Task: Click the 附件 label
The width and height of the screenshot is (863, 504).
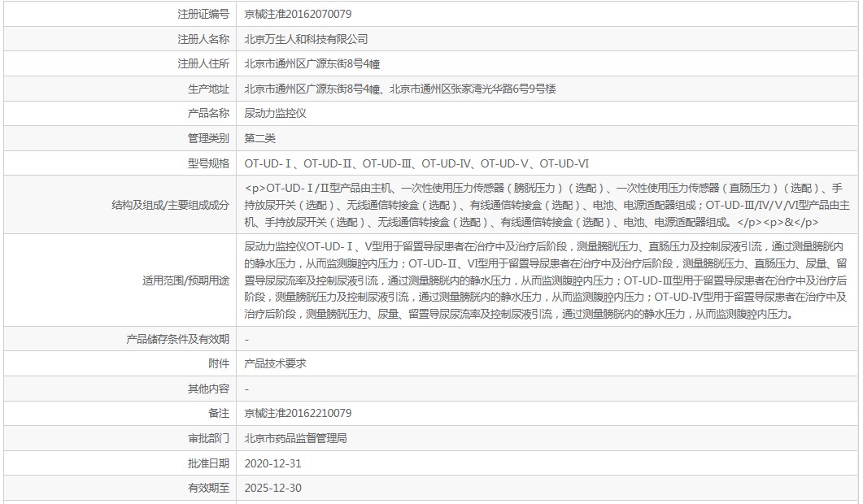Action: pos(219,363)
